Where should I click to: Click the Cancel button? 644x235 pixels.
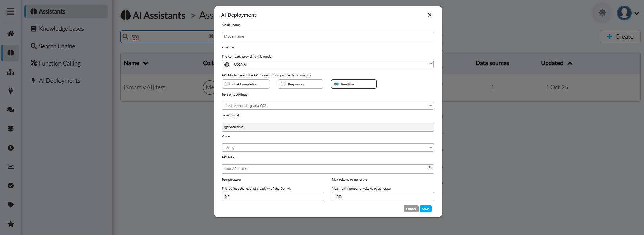point(411,209)
